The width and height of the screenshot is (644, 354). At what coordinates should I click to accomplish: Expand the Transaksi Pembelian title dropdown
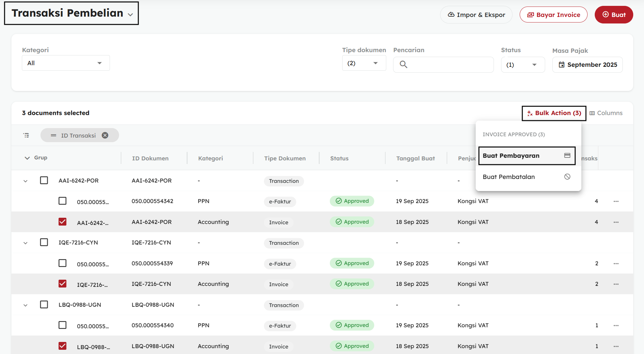click(x=130, y=14)
